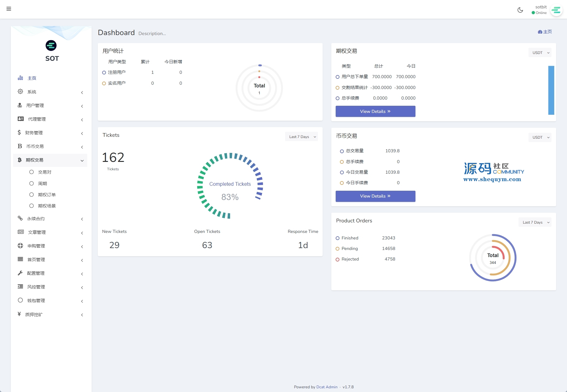
Task: Click the 永续合约 link icon
Action: [x=20, y=219]
